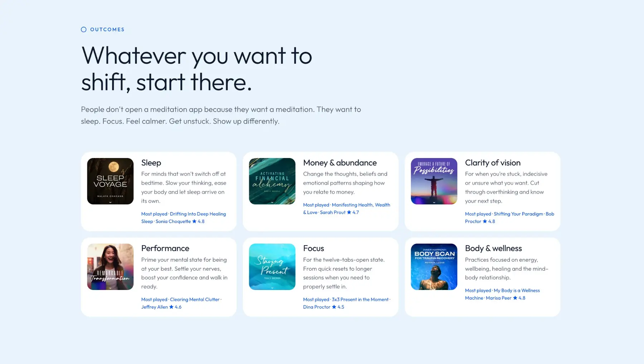Click the Money & abundance card description

345,183
